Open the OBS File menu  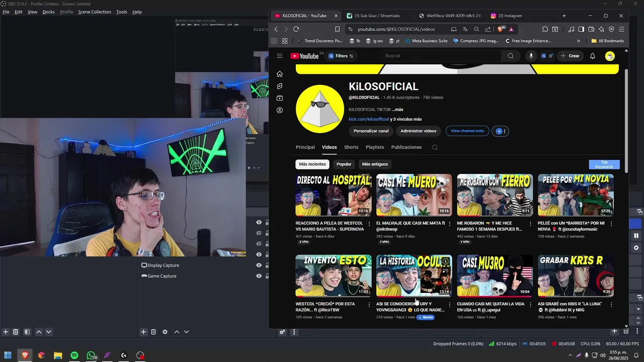click(x=6, y=12)
